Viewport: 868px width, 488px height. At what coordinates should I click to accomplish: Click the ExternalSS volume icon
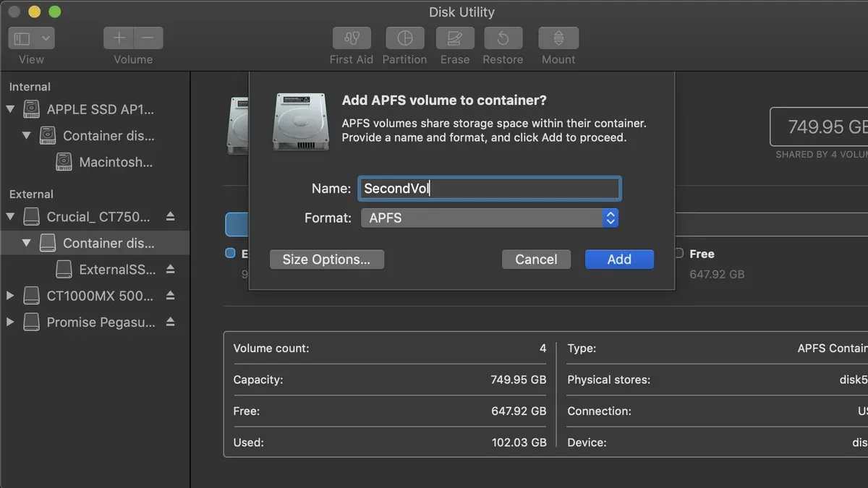tap(64, 269)
